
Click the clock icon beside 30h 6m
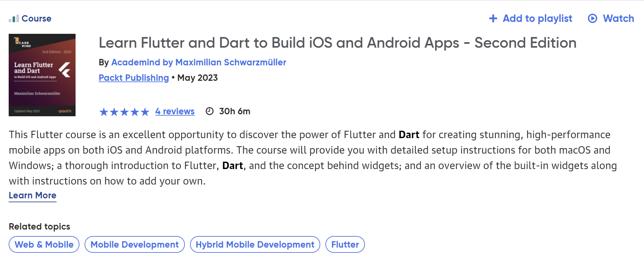(210, 111)
